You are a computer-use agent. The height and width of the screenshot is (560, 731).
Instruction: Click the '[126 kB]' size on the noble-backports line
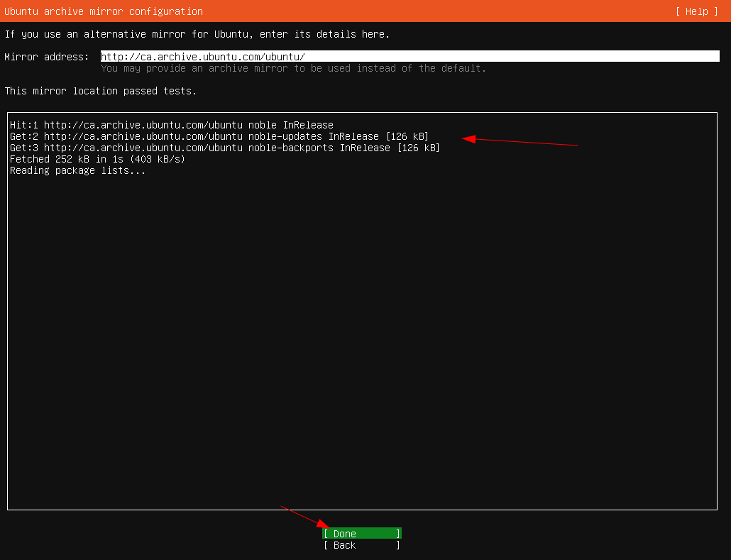(x=419, y=148)
